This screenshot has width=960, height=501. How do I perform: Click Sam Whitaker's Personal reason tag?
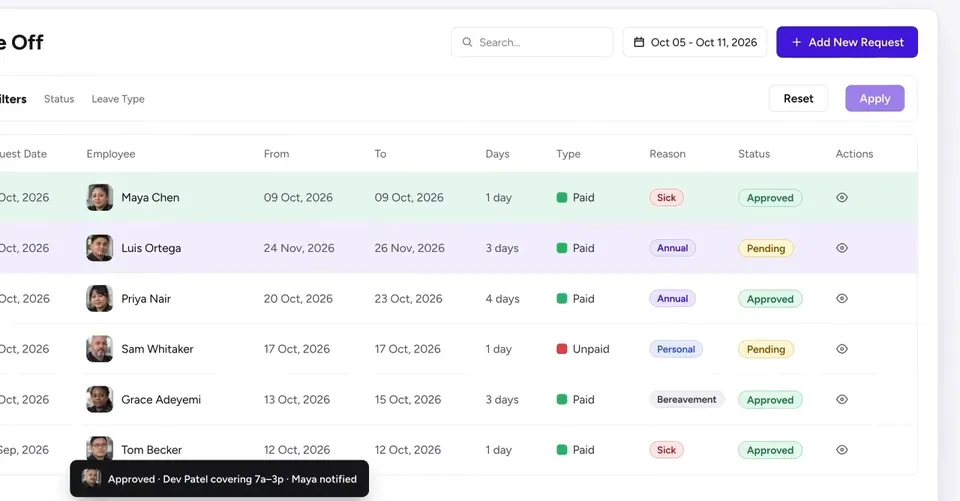(x=676, y=349)
